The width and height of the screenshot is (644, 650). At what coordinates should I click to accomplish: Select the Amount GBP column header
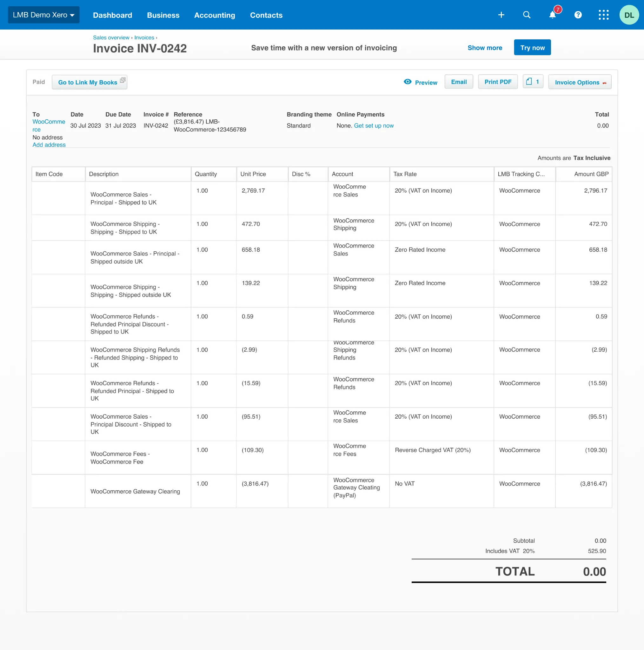click(x=584, y=174)
